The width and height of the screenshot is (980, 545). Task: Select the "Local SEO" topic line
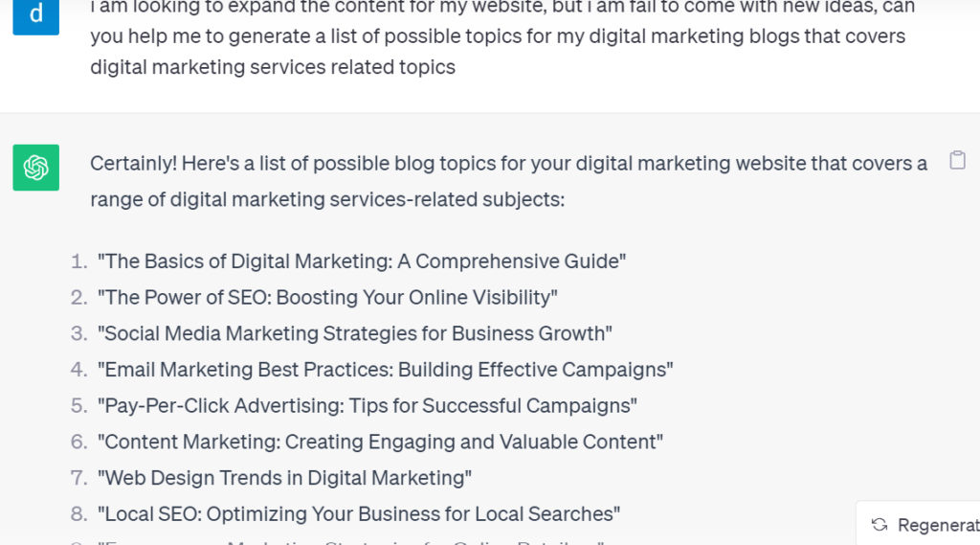359,514
